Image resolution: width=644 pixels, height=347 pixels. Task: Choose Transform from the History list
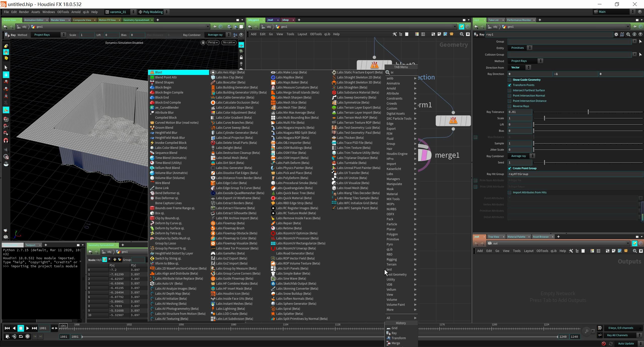[398, 338]
